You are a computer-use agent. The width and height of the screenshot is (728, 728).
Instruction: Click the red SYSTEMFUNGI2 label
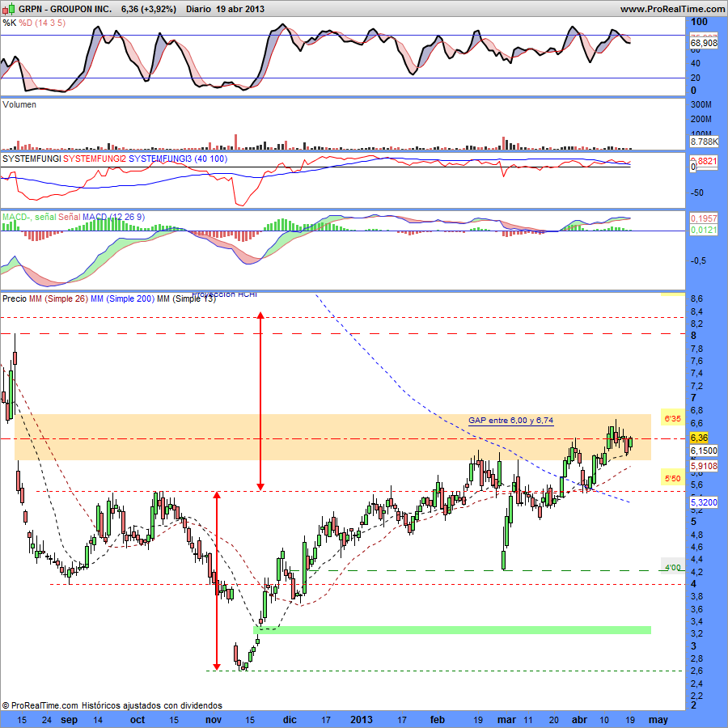click(x=95, y=159)
